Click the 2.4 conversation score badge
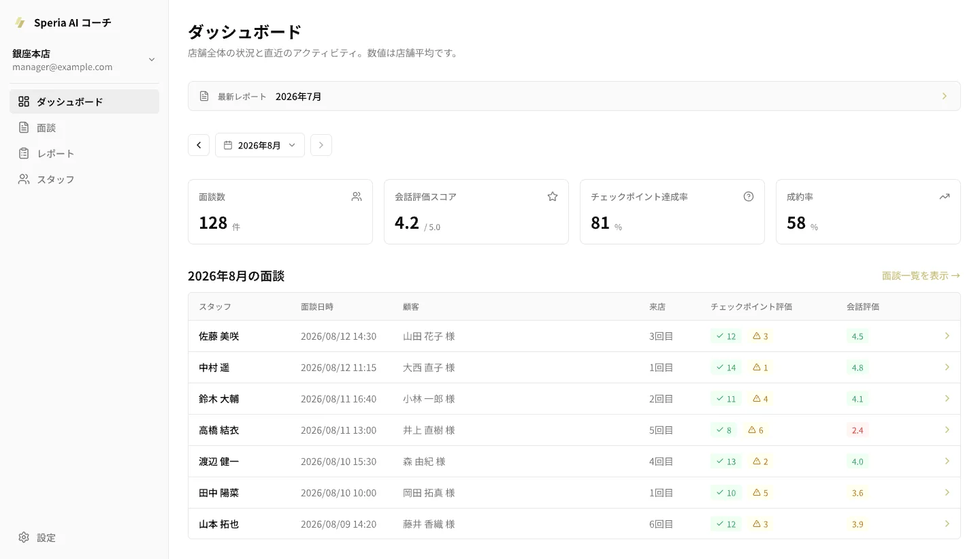 pos(857,430)
